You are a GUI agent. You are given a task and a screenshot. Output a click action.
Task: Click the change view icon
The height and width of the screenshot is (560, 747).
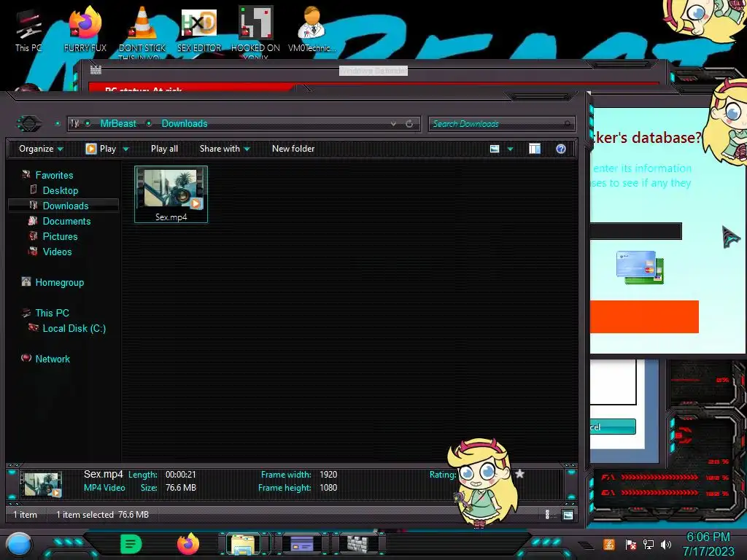pos(495,149)
